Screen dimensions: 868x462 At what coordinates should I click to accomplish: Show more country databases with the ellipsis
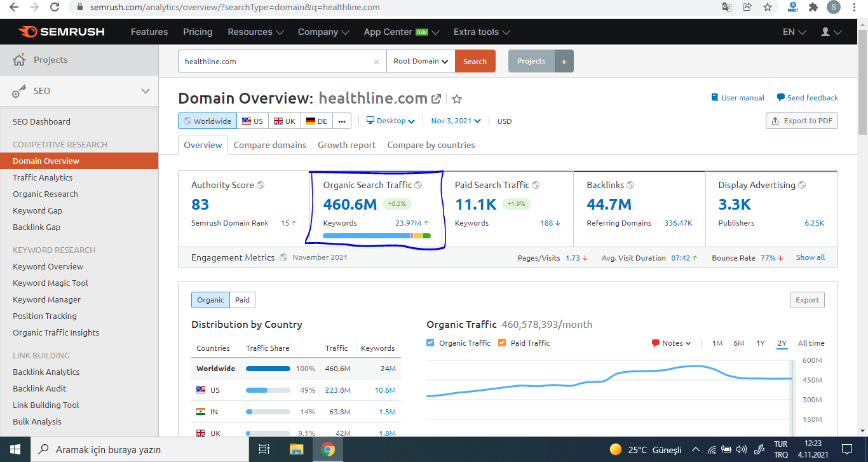point(342,121)
